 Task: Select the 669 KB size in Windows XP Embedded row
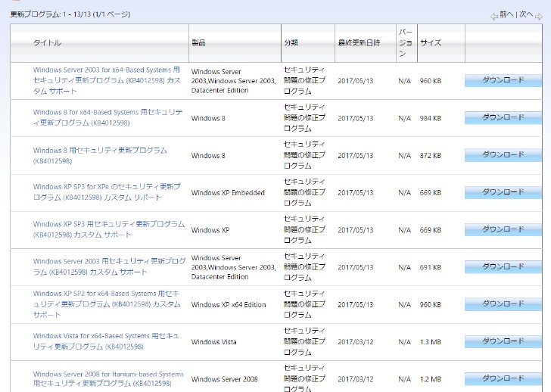(x=431, y=193)
